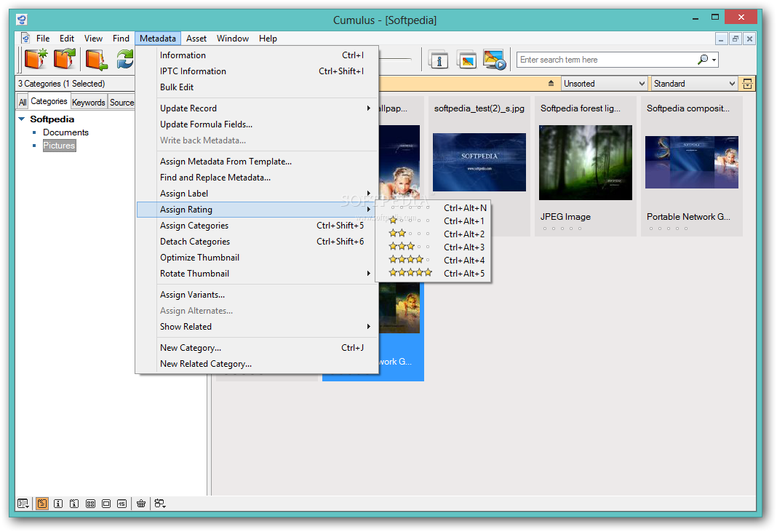Image resolution: width=777 pixels, height=532 pixels.
Task: Open the Asset menu
Action: [196, 38]
